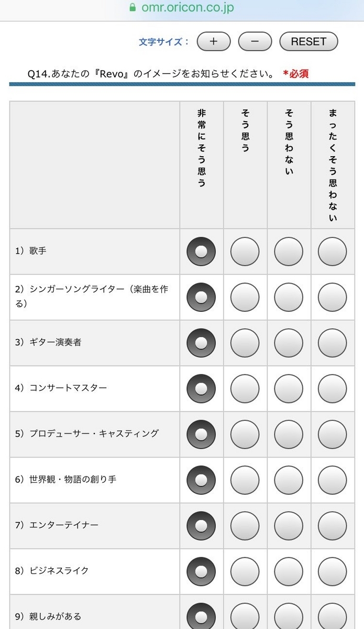Select そう思わない for ビジネスライク

pos(289,571)
